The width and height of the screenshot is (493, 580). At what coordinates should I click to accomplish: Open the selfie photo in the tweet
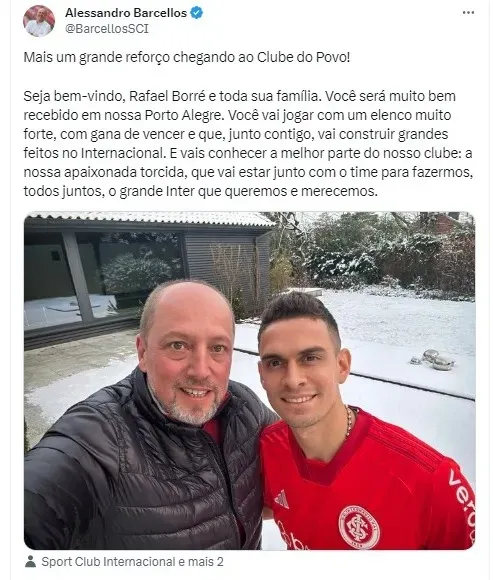(250, 381)
